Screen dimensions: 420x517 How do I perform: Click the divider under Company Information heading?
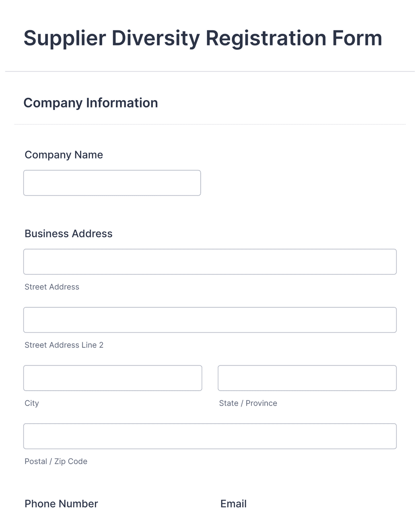point(210,125)
